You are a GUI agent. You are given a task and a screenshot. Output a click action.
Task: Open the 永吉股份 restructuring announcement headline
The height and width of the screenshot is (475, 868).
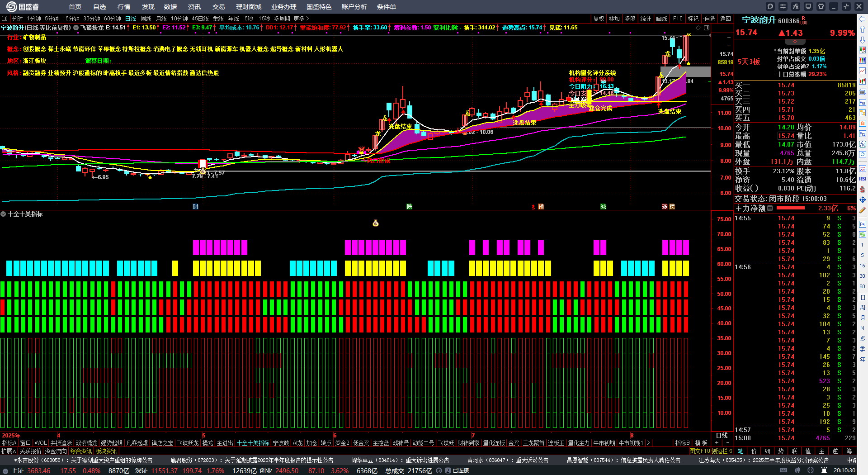click(x=83, y=460)
